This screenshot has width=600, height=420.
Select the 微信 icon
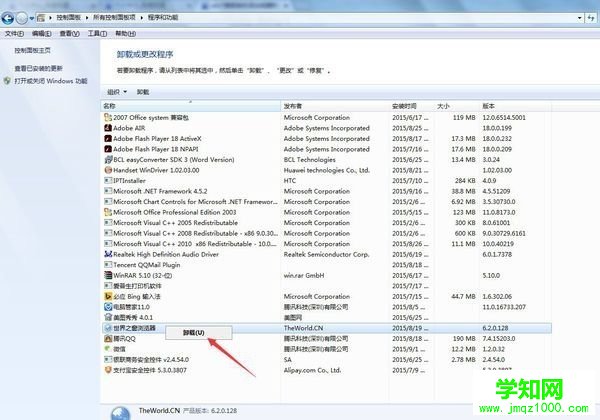(x=108, y=349)
